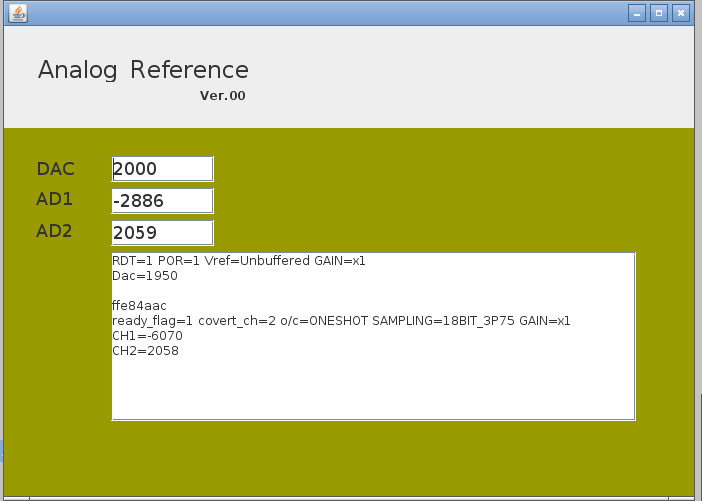
Task: Click log line "CH1=-6070"
Action: [147, 336]
